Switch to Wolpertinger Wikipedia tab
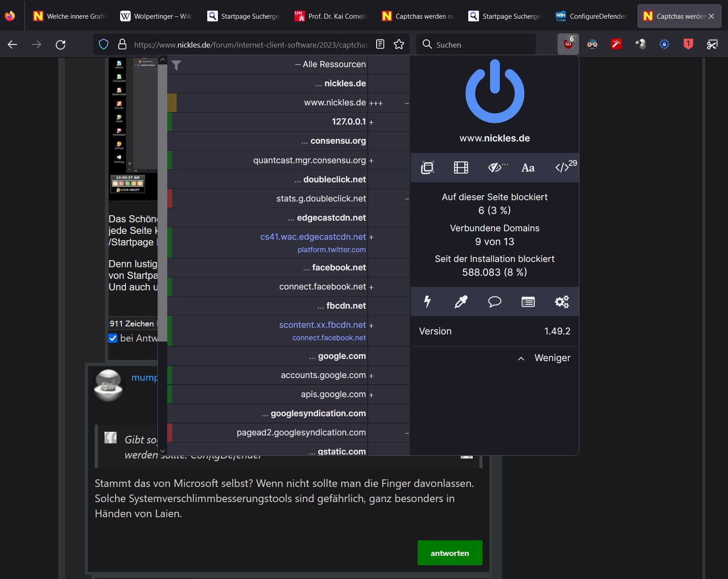Screen dimensions: 728x579 pyautogui.click(x=157, y=16)
